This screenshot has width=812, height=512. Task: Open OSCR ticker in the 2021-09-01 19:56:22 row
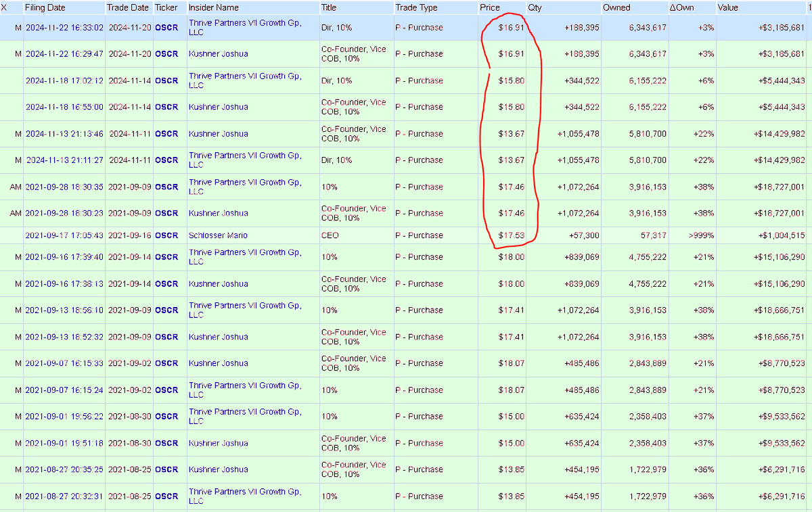pos(166,417)
